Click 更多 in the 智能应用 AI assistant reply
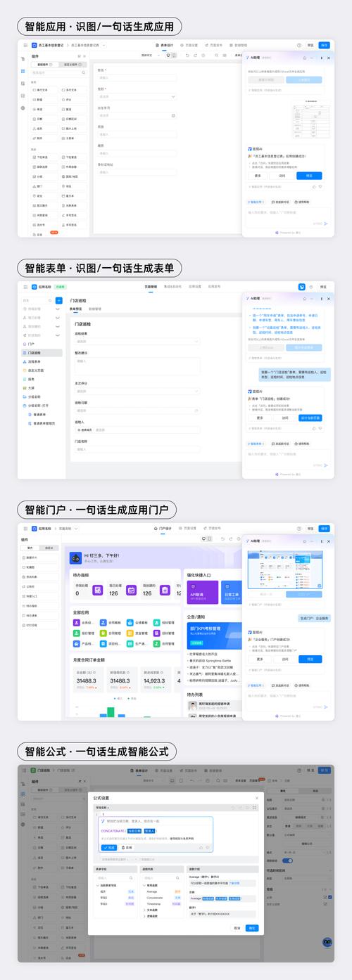This screenshot has height=980, width=352. 258,176
